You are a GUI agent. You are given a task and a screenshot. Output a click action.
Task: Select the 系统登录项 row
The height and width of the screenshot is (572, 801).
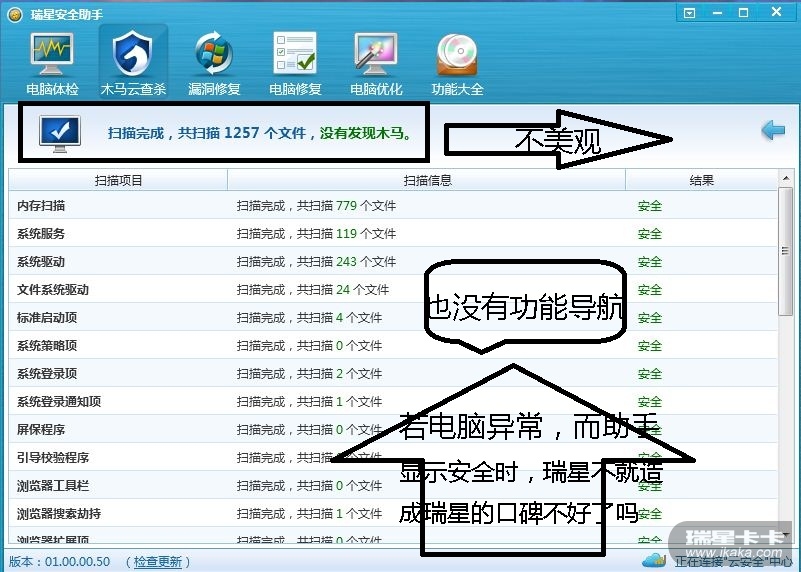392,374
